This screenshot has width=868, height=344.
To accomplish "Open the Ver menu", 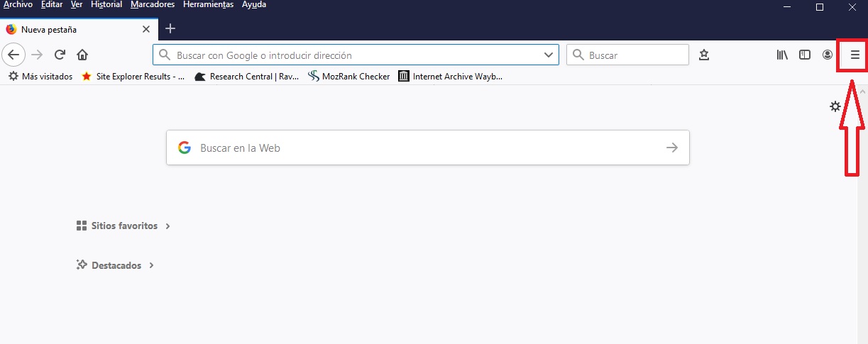I will (77, 5).
